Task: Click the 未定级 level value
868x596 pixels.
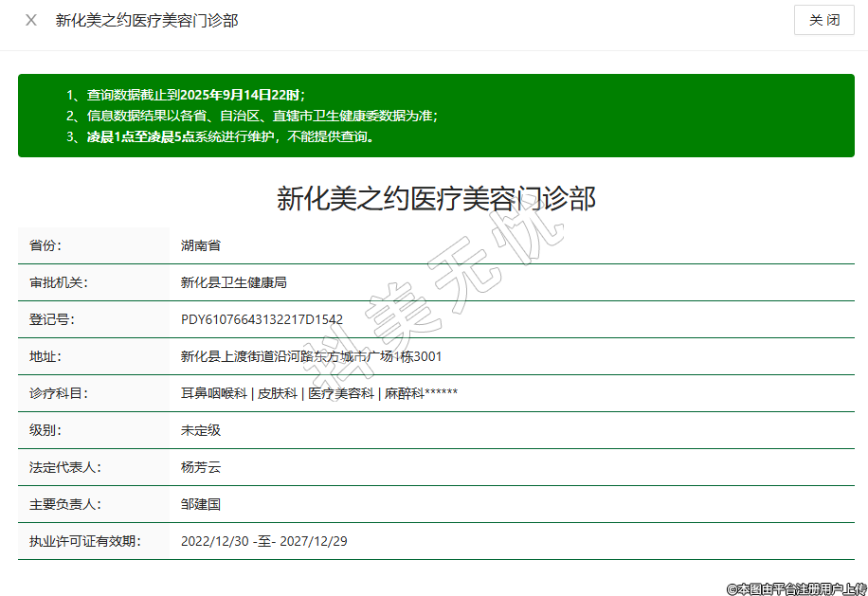Action: [201, 430]
